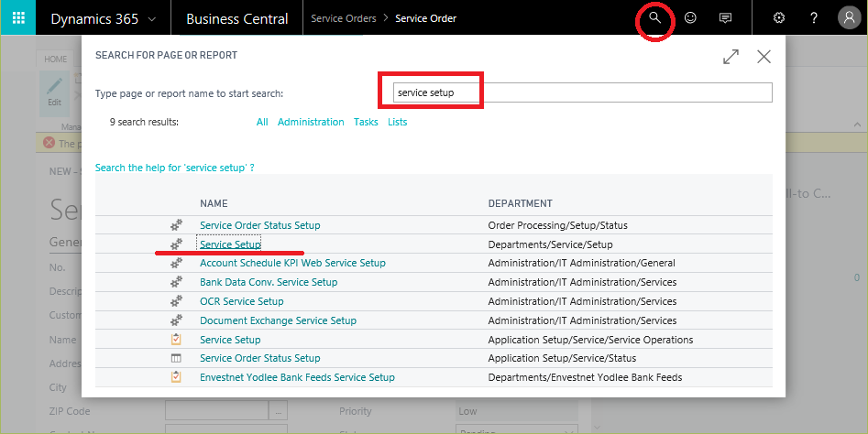868x434 pixels.
Task: Click the ZIP Code field in background form
Action: [216, 411]
